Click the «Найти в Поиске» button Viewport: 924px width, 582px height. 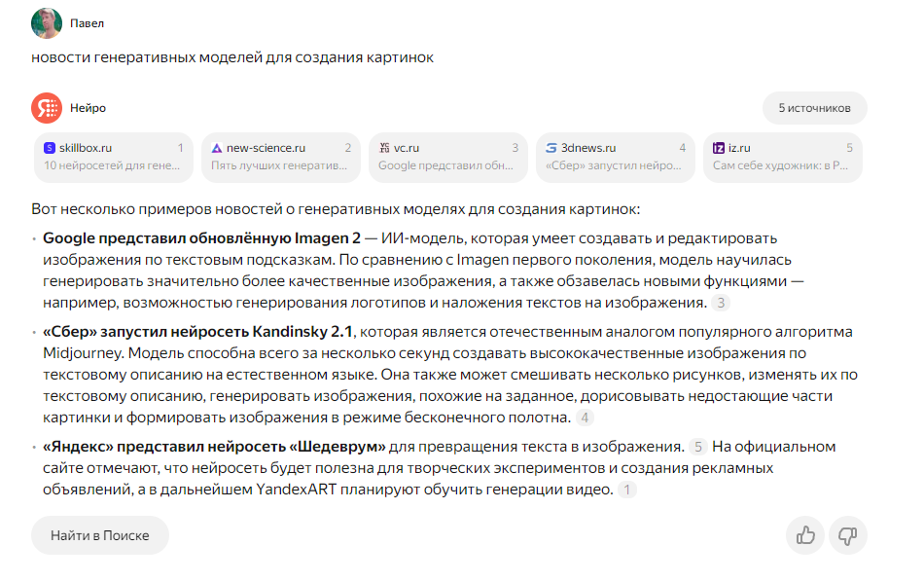100,535
